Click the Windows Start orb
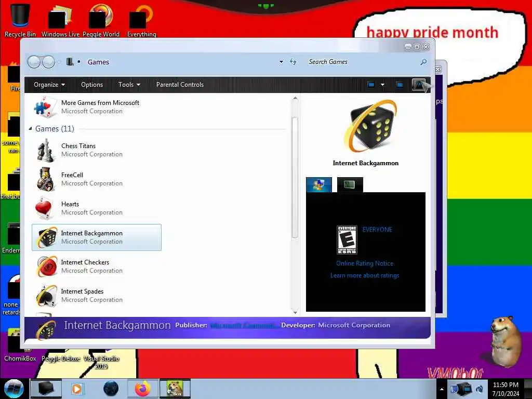This screenshot has width=532, height=399. tap(14, 389)
